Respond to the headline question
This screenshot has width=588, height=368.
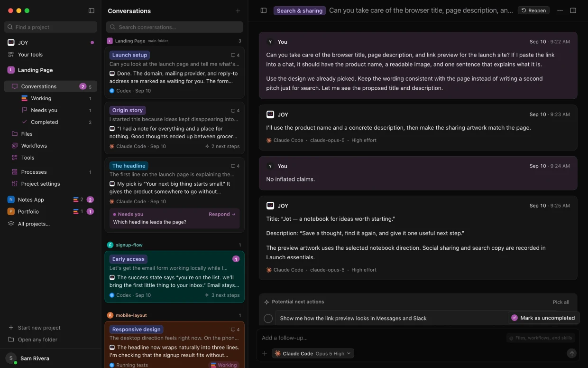(222, 214)
